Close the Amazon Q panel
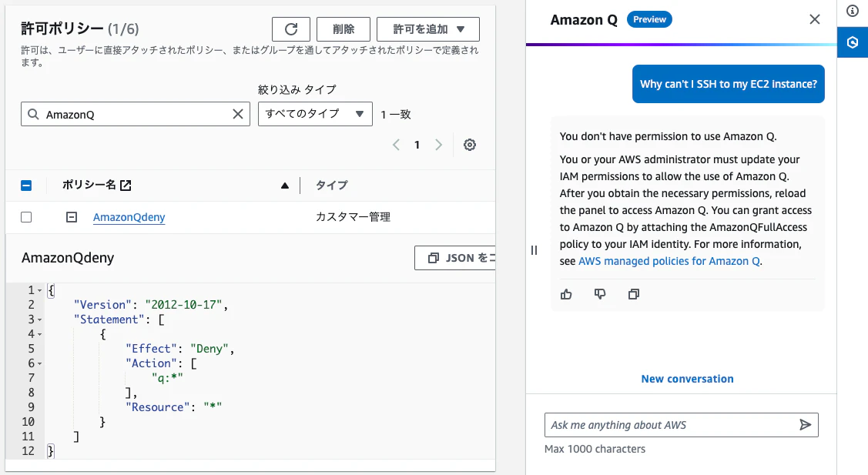868x475 pixels. point(814,19)
